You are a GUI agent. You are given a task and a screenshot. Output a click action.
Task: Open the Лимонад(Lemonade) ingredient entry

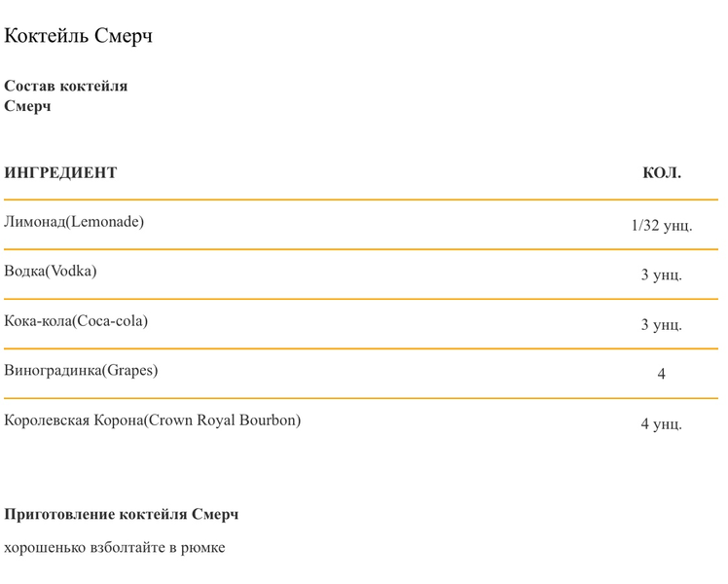coord(74,222)
